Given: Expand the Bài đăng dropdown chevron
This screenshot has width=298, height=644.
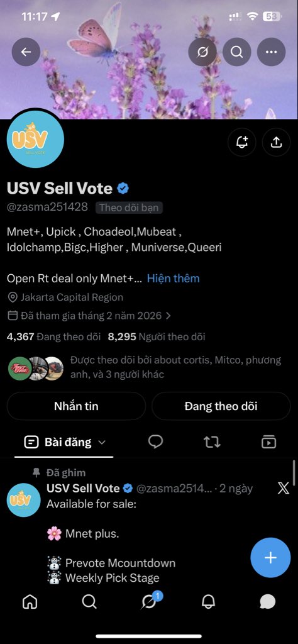Looking at the screenshot, I should pos(102,442).
